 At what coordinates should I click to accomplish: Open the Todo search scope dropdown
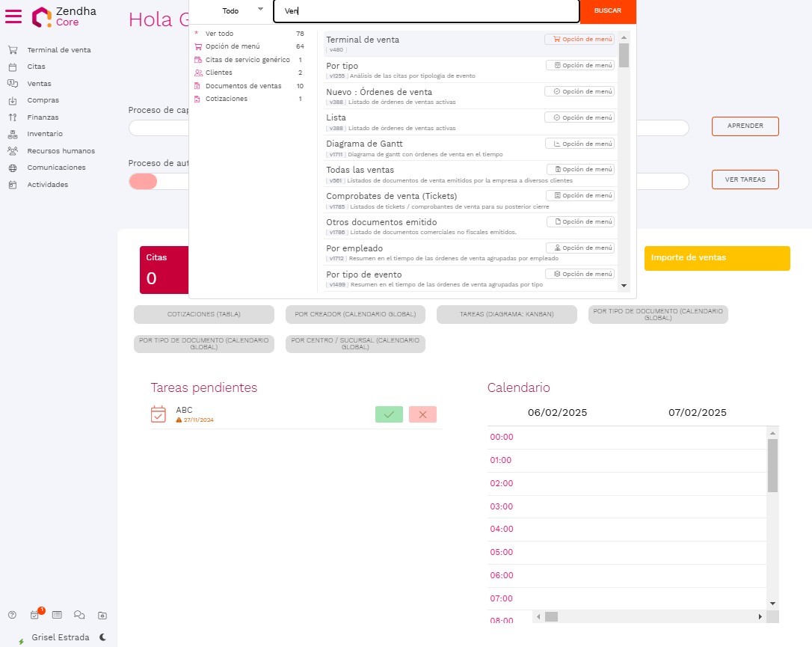click(244, 10)
